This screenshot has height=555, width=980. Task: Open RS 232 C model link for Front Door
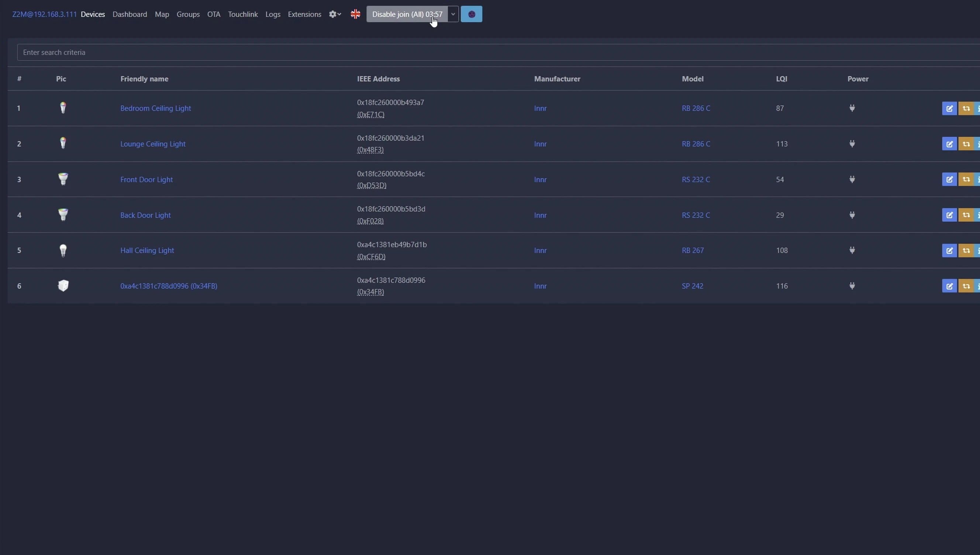tap(696, 179)
